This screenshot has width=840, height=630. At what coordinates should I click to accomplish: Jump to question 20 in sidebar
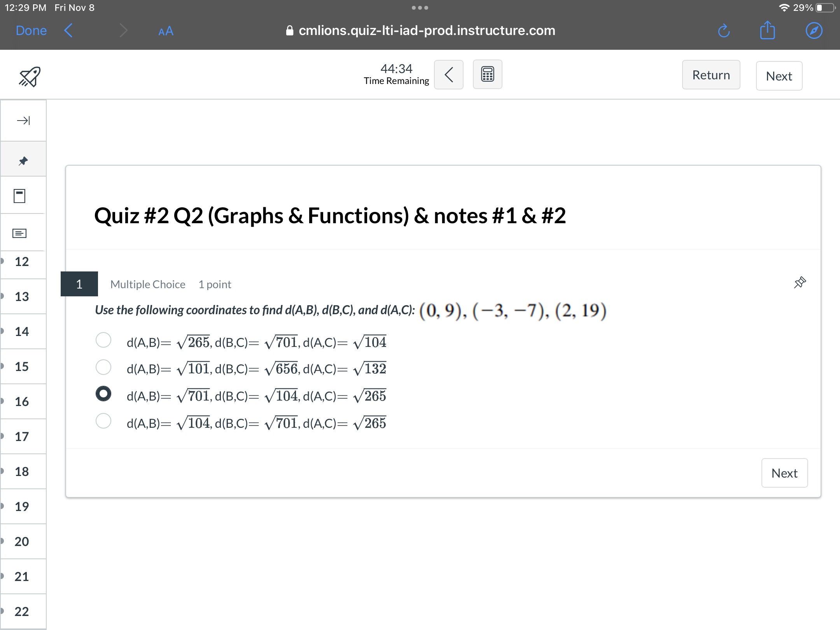point(22,542)
